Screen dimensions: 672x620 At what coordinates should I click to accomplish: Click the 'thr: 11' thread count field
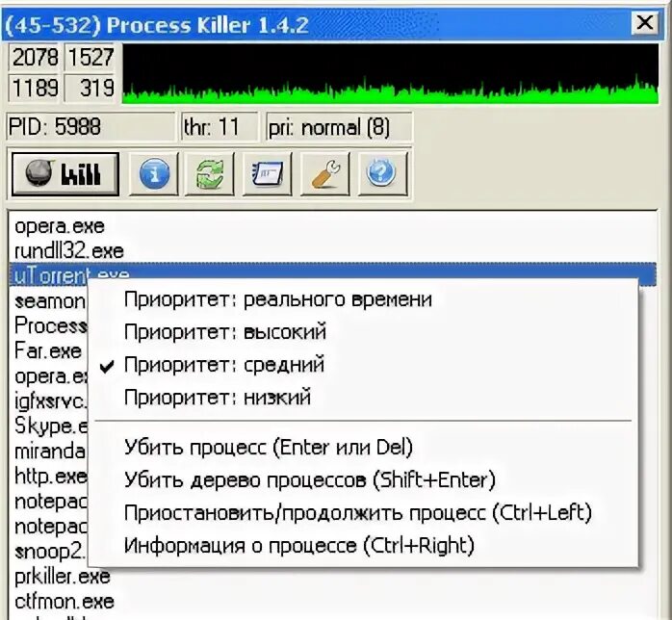pyautogui.click(x=220, y=127)
